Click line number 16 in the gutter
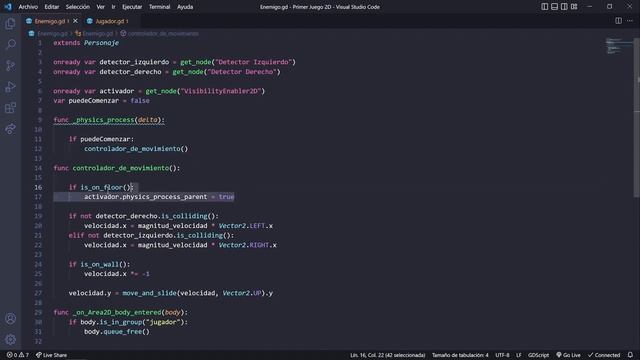Image resolution: width=640 pixels, height=360 pixels. (38, 187)
